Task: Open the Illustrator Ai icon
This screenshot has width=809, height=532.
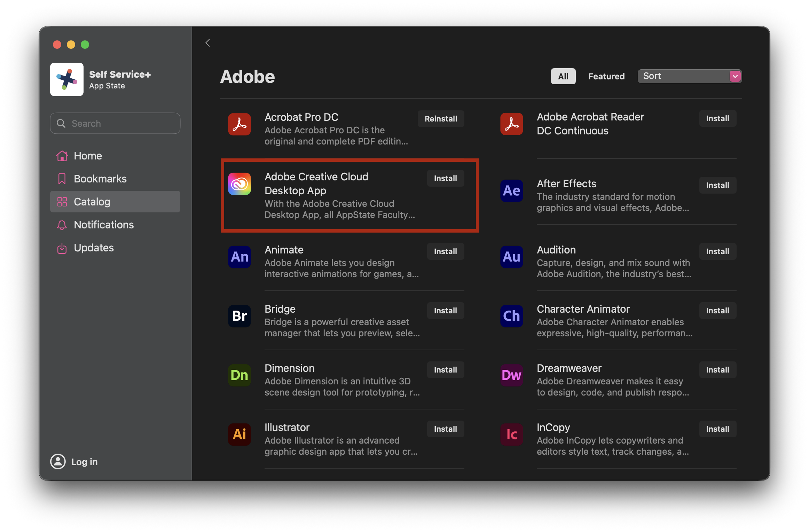Action: pyautogui.click(x=239, y=435)
